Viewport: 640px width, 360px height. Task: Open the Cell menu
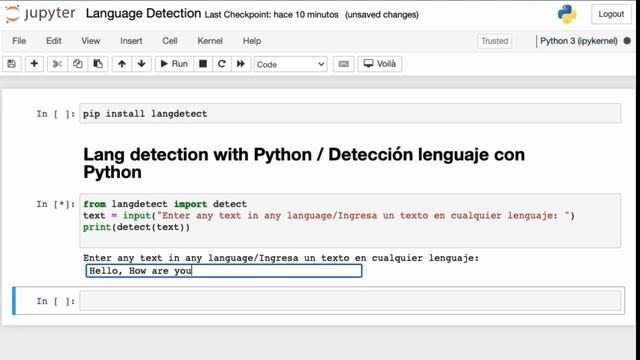[170, 41]
